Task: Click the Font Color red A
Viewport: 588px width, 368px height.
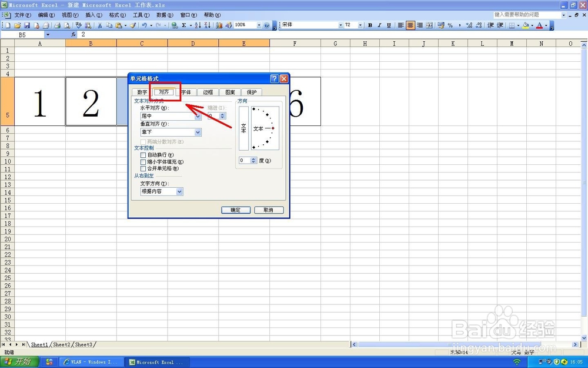Action: pos(539,25)
